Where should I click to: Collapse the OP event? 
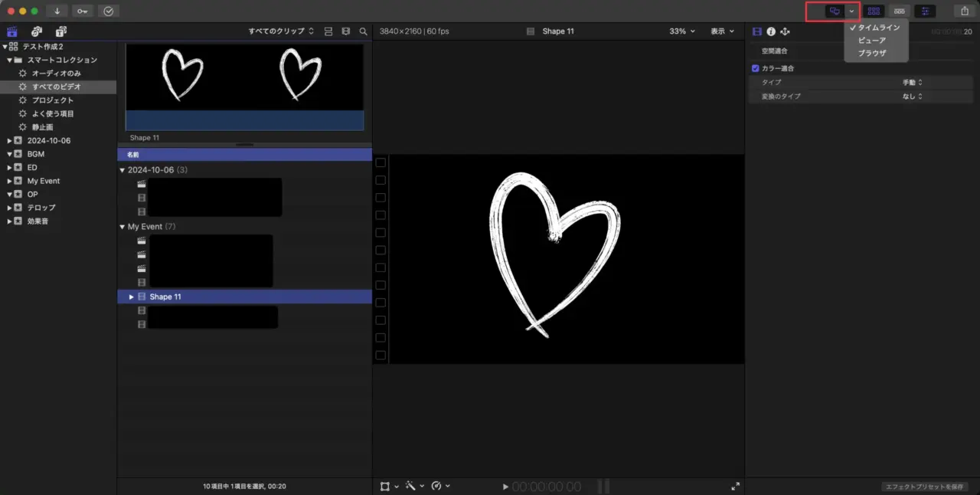click(9, 194)
